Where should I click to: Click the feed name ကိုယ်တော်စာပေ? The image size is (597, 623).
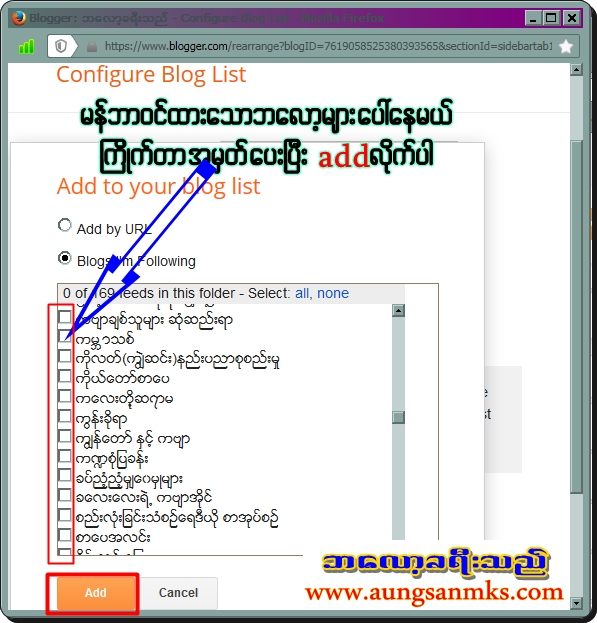122,378
